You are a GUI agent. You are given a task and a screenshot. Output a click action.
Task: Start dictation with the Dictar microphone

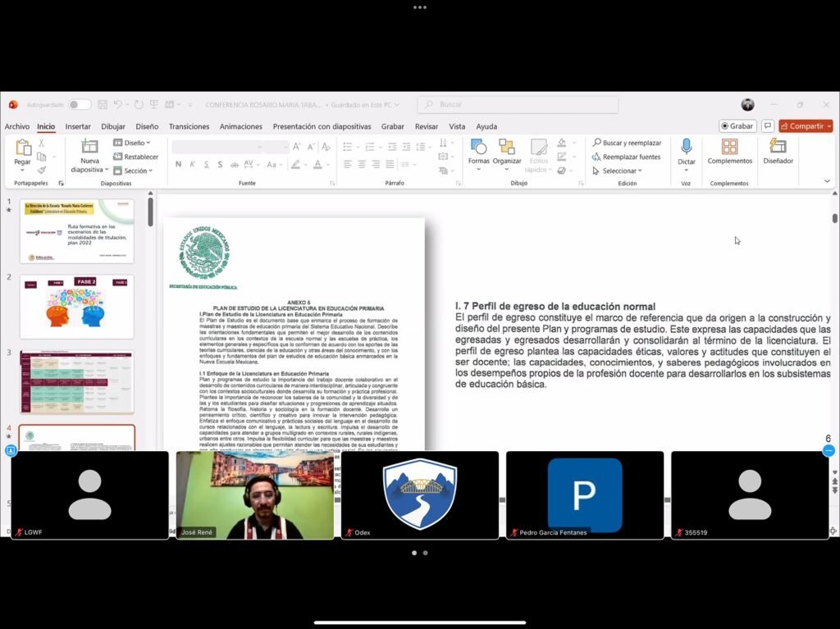coord(686,149)
